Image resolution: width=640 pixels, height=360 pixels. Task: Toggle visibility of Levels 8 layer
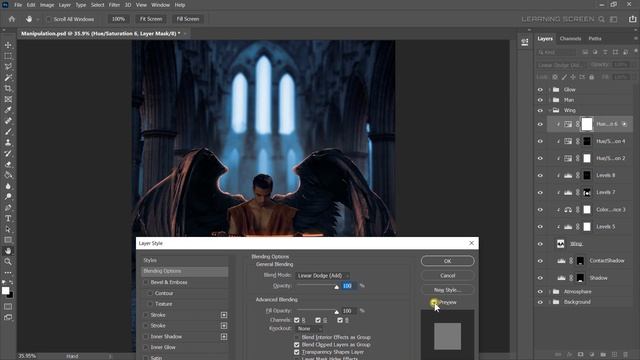[x=540, y=176]
